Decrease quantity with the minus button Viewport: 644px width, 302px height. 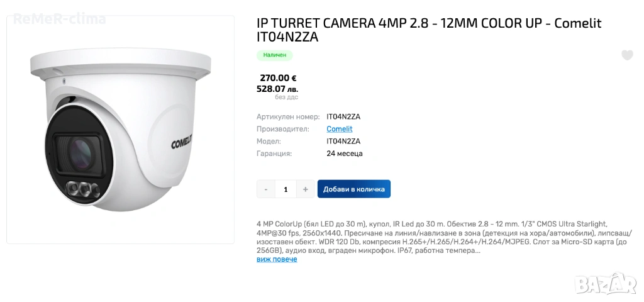tap(266, 189)
